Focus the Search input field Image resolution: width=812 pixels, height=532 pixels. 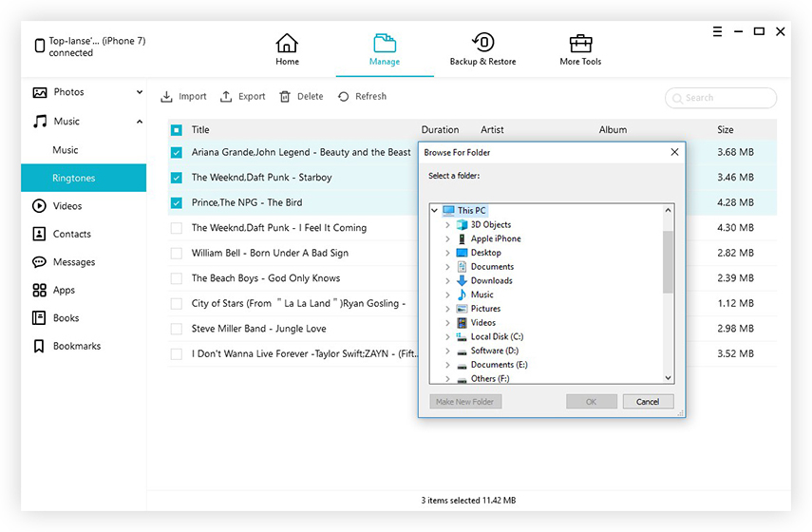click(x=720, y=98)
